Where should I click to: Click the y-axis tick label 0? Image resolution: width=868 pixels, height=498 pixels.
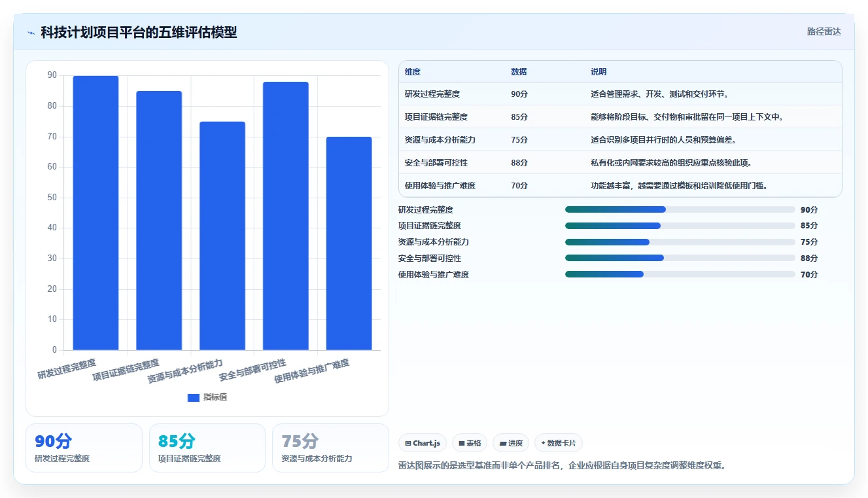[x=54, y=350]
